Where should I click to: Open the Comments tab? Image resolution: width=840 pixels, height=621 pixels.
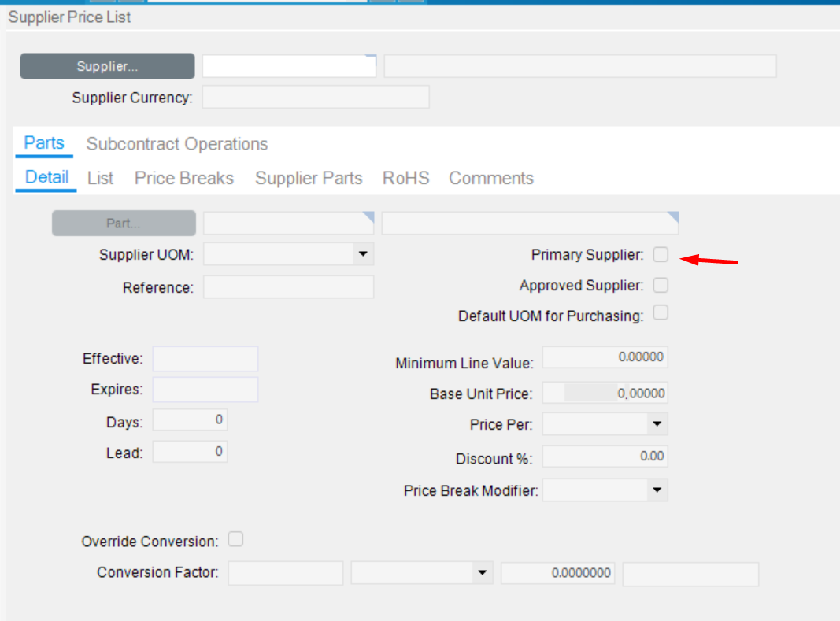click(x=490, y=178)
